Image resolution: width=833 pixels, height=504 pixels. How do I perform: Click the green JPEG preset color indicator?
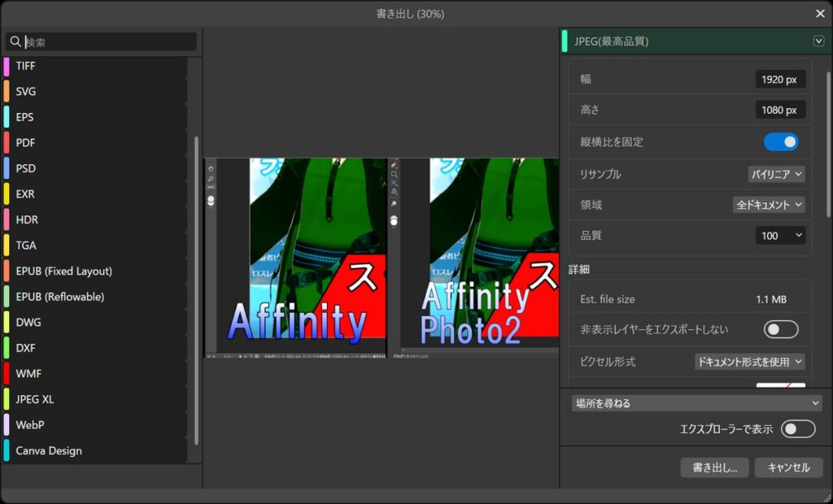point(565,41)
